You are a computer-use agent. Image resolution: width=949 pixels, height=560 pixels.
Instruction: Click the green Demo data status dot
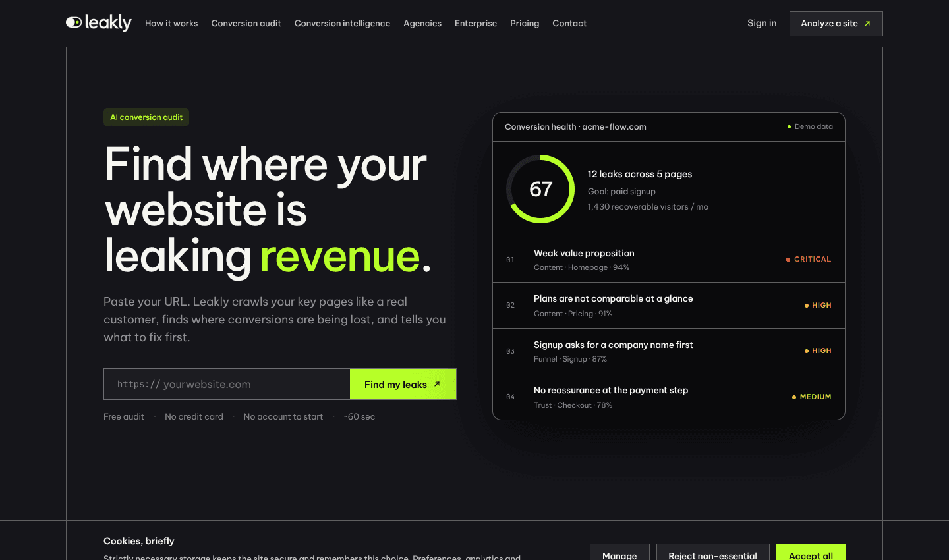tap(789, 126)
